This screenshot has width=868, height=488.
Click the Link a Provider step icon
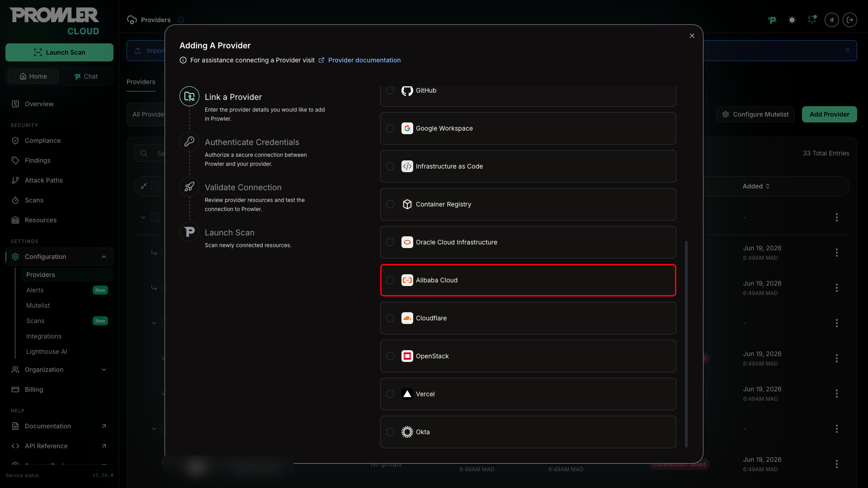(189, 96)
